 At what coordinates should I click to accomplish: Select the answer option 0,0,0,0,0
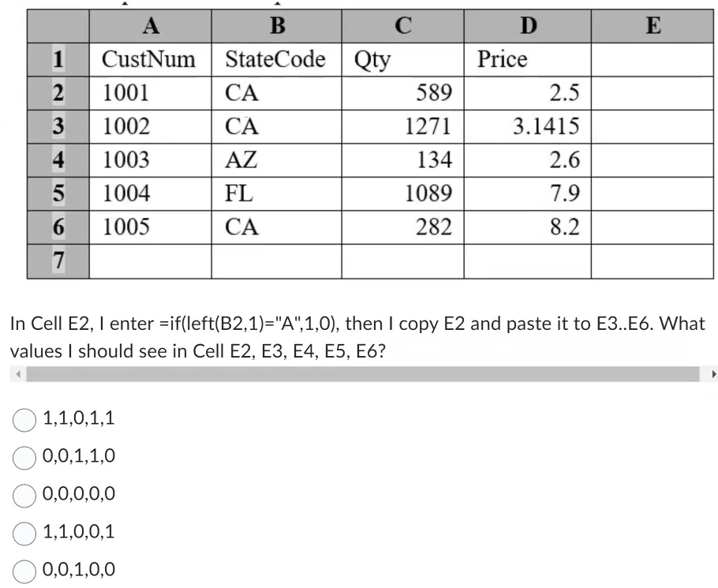click(24, 494)
